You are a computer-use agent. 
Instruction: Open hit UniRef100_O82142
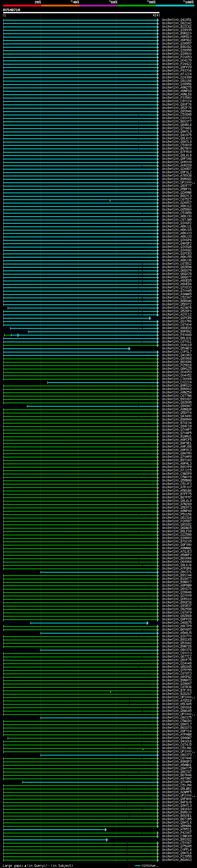click(x=177, y=23)
